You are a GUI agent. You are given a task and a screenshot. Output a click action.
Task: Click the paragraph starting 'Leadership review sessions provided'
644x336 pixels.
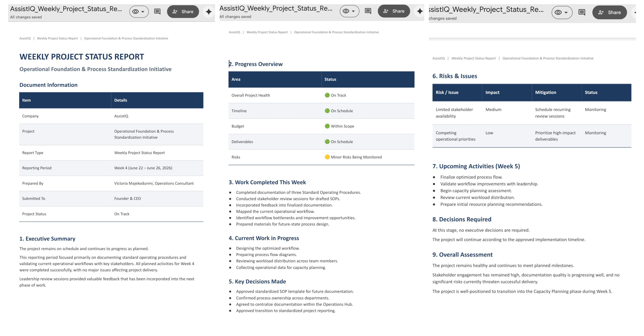point(107,282)
